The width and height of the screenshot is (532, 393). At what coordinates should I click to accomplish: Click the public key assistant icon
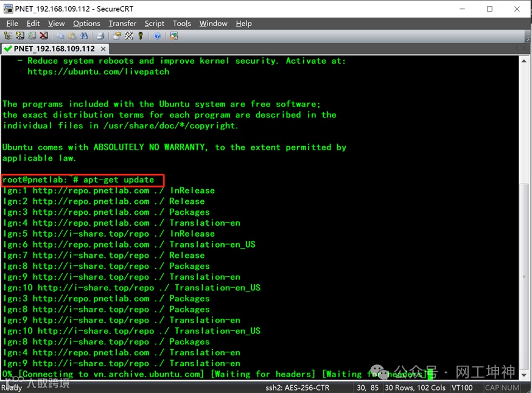(x=141, y=36)
